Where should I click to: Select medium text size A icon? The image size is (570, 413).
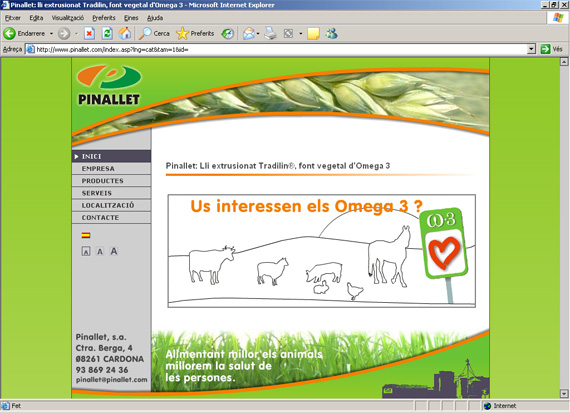click(100, 251)
